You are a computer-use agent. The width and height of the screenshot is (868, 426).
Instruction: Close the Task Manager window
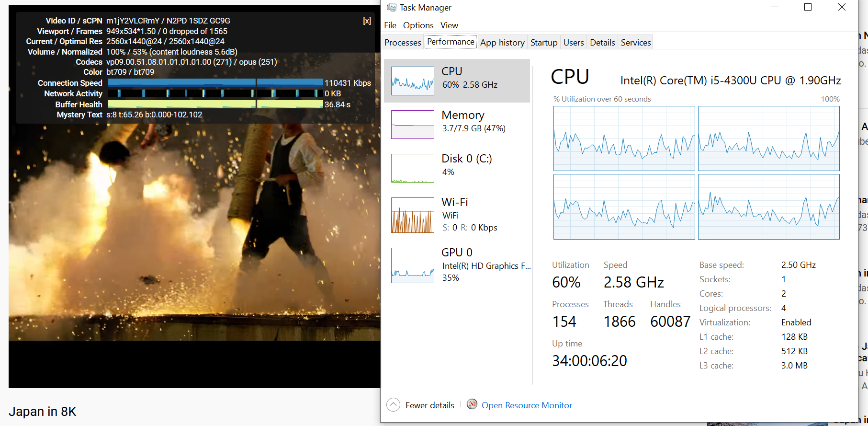[842, 7]
